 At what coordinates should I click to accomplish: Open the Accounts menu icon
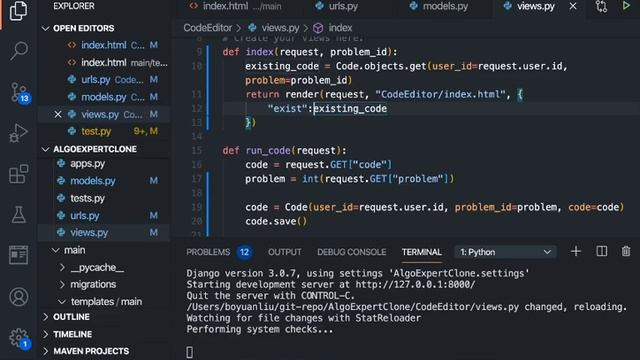click(18, 297)
